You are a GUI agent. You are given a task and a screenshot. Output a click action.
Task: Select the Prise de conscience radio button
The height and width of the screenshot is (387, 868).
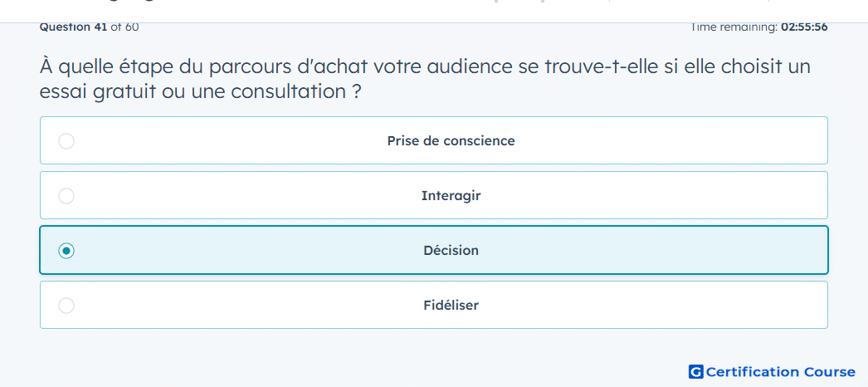[66, 141]
